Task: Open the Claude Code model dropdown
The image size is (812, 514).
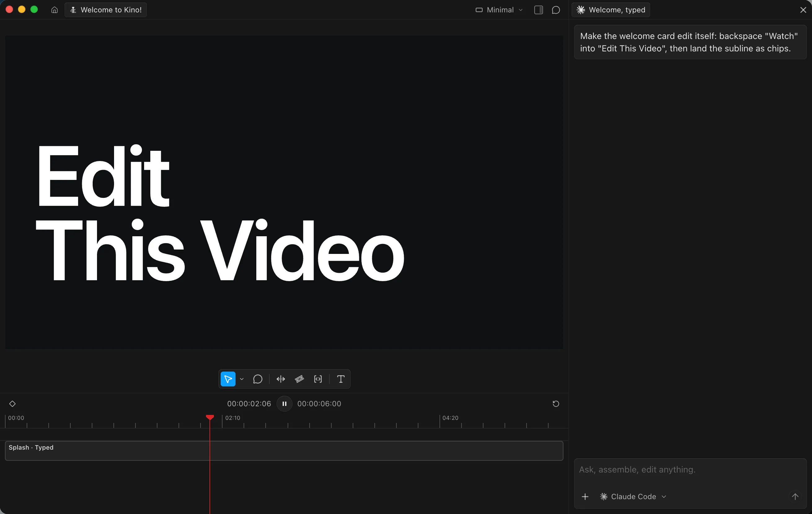Action: click(x=633, y=496)
